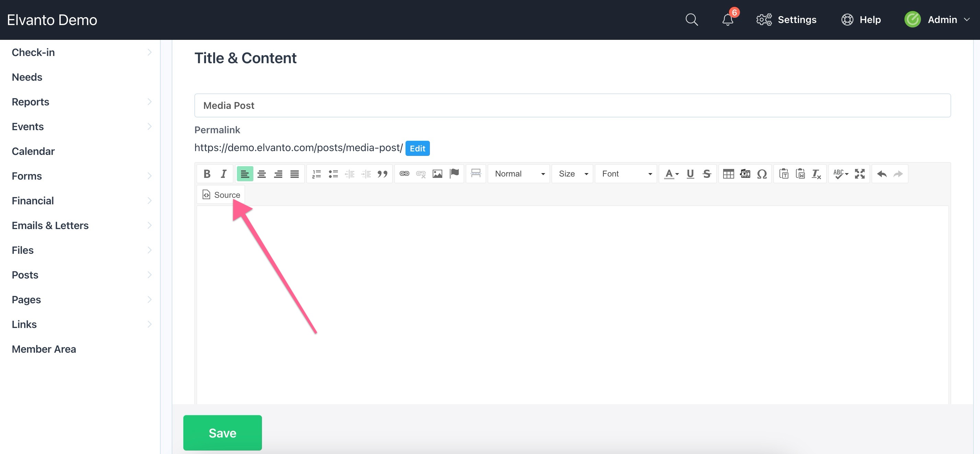Click the Edit button next to the permalink
This screenshot has height=454, width=980.
(x=417, y=148)
